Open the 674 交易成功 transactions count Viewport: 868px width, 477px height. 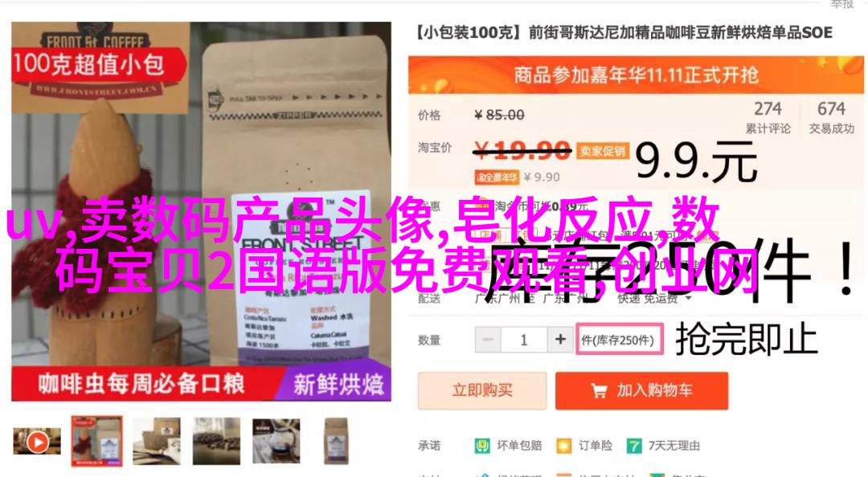(832, 116)
